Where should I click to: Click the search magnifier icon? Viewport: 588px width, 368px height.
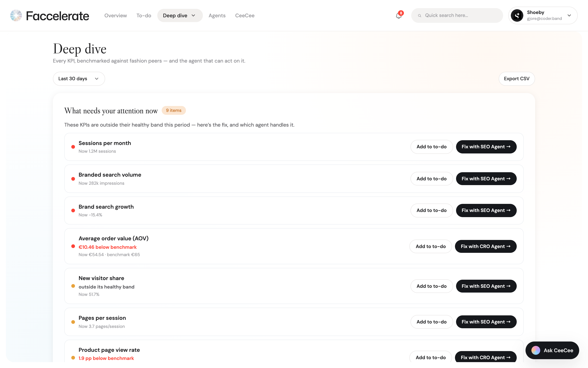click(x=419, y=16)
